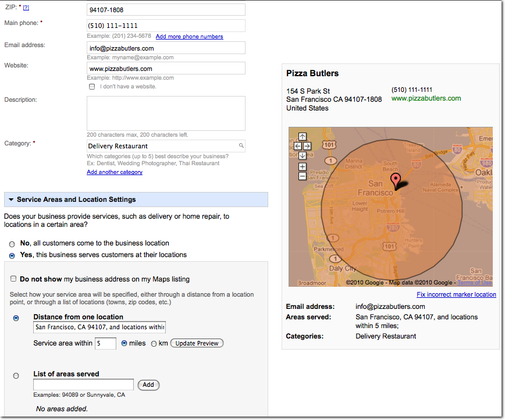The image size is (505, 420).
Task: Click 'Delivery Restaurant' under Categories in preview
Action: 386,336
